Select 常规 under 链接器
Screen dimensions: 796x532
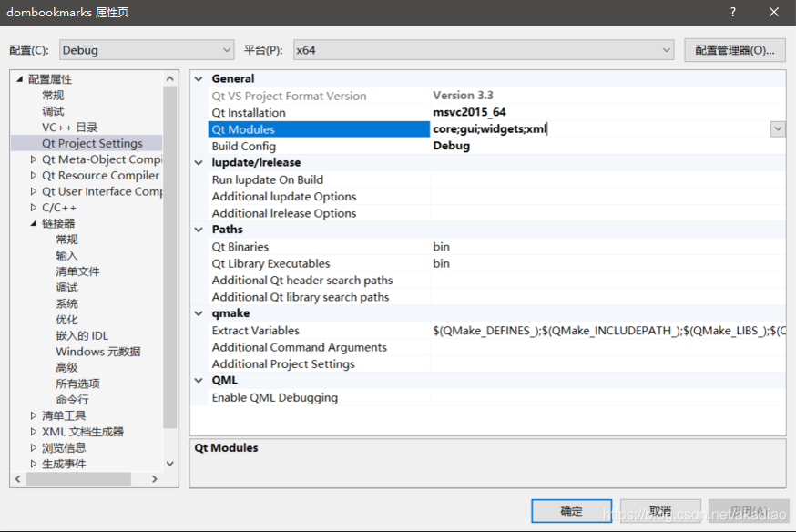(x=66, y=240)
